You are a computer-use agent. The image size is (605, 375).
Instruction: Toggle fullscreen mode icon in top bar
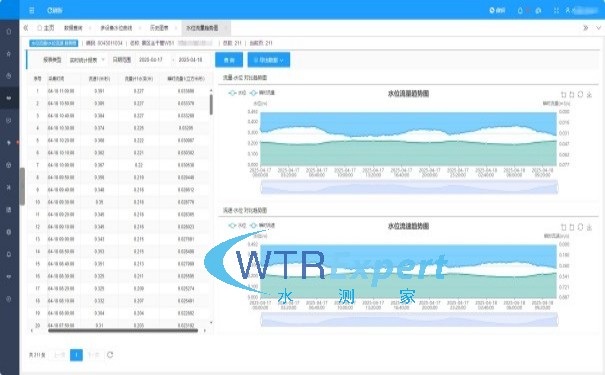pyautogui.click(x=556, y=10)
